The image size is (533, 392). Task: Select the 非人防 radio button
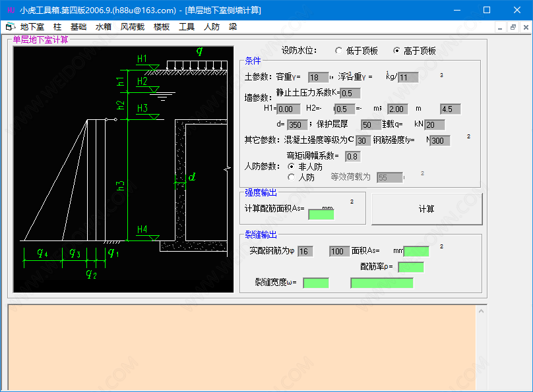[305, 167]
